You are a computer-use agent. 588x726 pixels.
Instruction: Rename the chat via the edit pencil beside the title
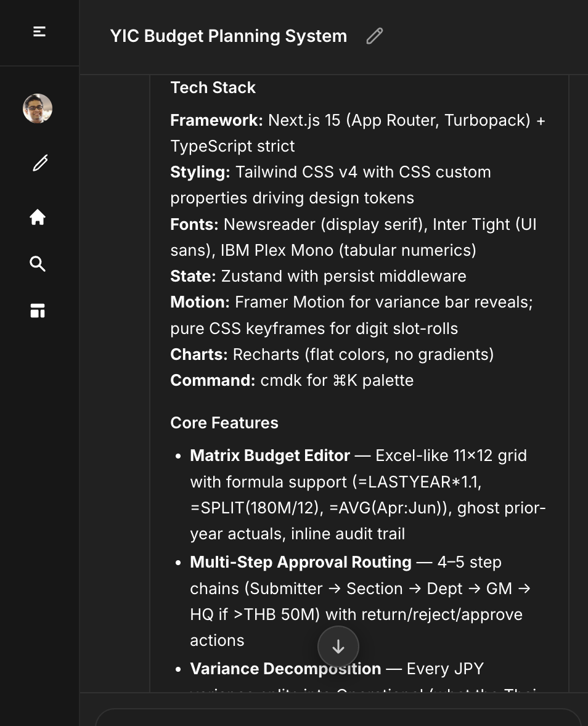[374, 36]
